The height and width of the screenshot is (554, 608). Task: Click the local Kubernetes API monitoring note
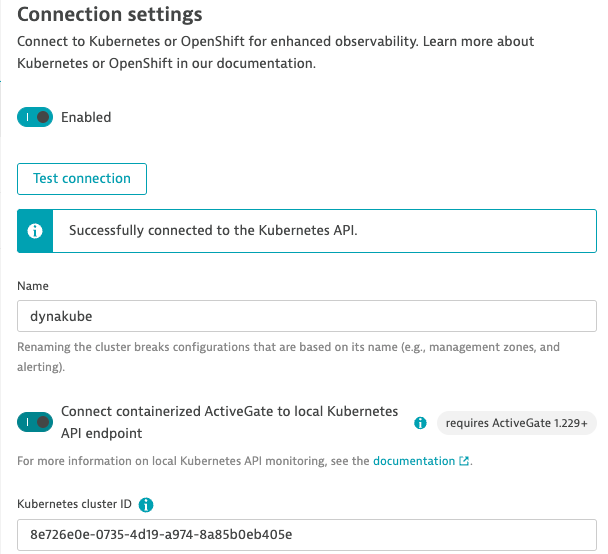click(190, 462)
